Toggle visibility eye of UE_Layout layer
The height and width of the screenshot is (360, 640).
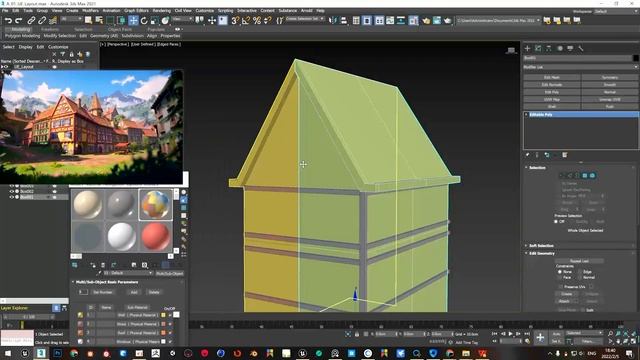click(x=6, y=67)
